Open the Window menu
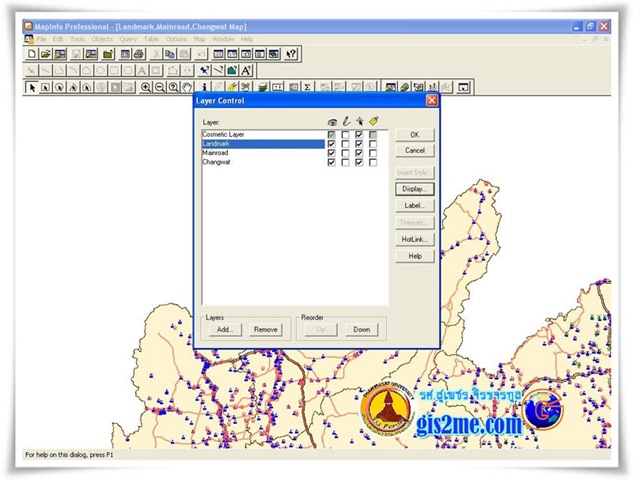633x480 pixels. coord(223,39)
